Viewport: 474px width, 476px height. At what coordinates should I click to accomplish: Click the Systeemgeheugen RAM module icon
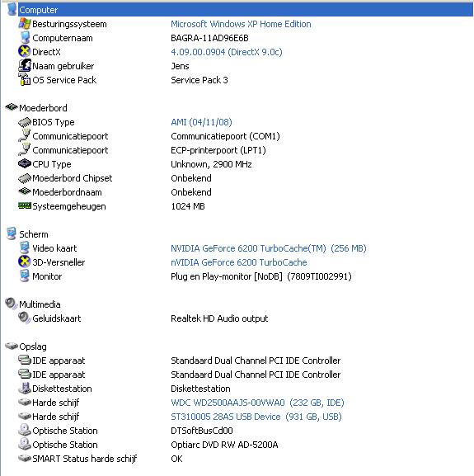25,206
